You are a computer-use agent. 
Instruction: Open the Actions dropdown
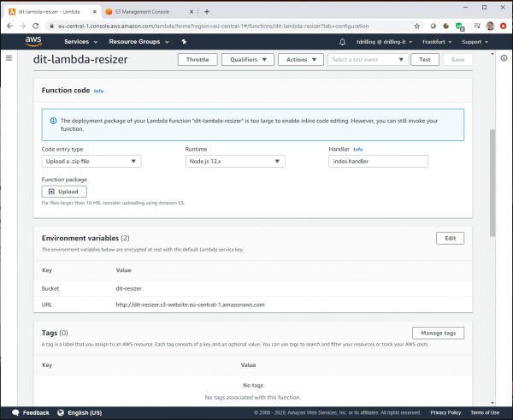301,60
